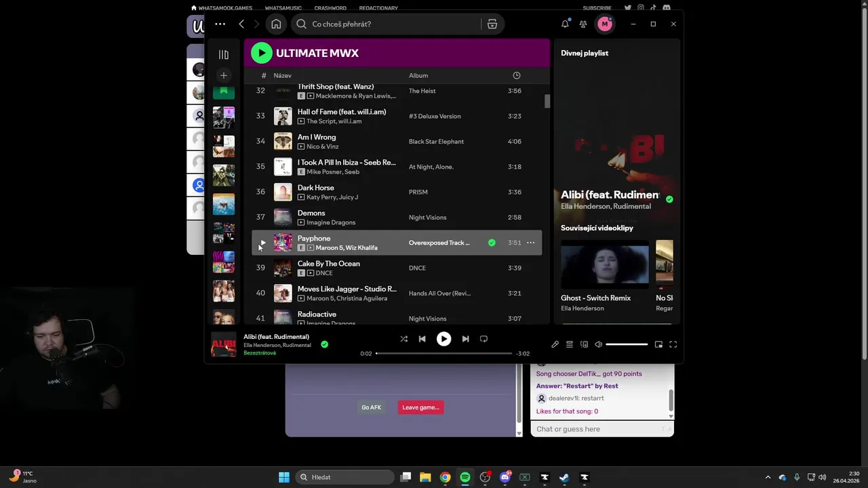
Task: Play Payphone with the row play arrow
Action: [x=263, y=243]
